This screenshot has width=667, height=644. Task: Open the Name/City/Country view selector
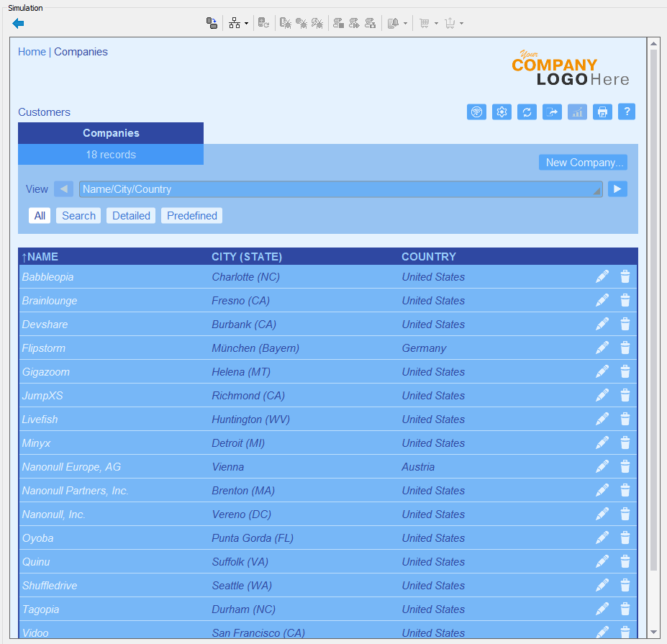[338, 189]
